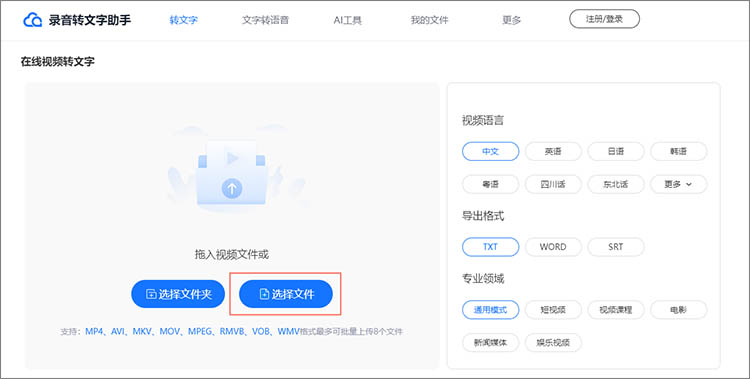Open the 文字转语音 tab

[265, 20]
